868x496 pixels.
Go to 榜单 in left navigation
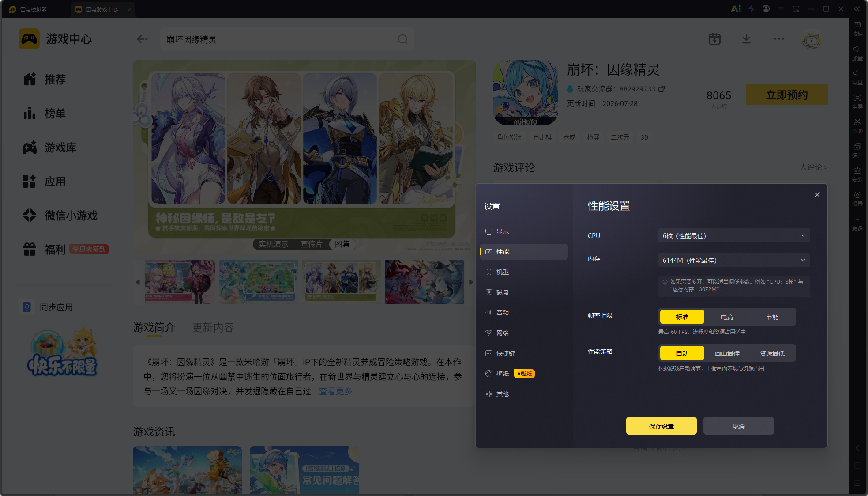coord(45,113)
